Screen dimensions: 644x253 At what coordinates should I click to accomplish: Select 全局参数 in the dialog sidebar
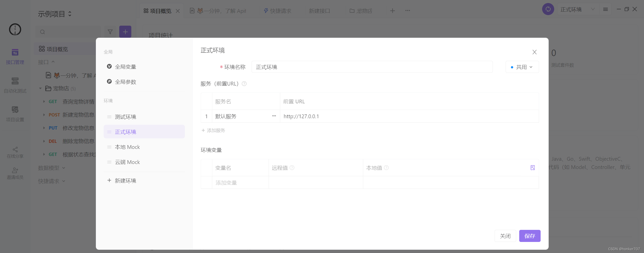[x=144, y=81]
